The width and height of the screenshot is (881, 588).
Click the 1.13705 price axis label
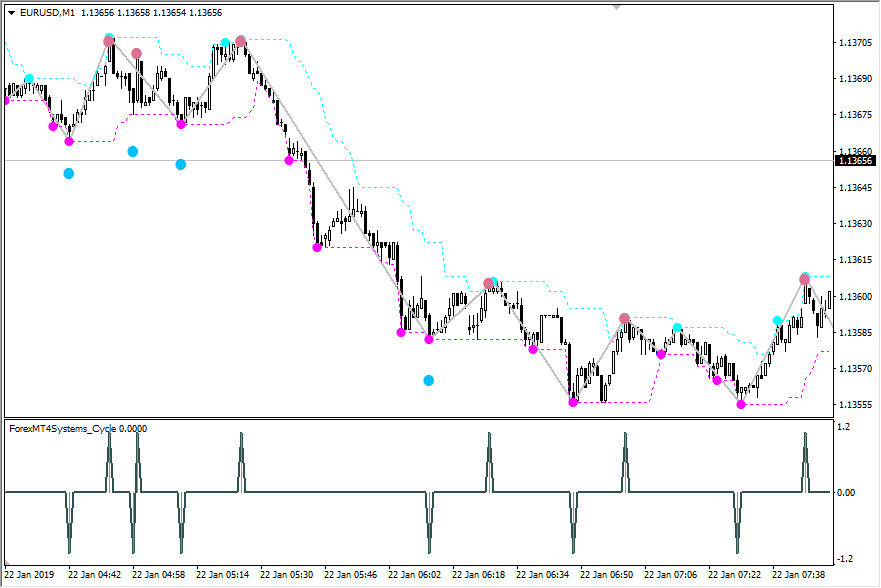[853, 42]
